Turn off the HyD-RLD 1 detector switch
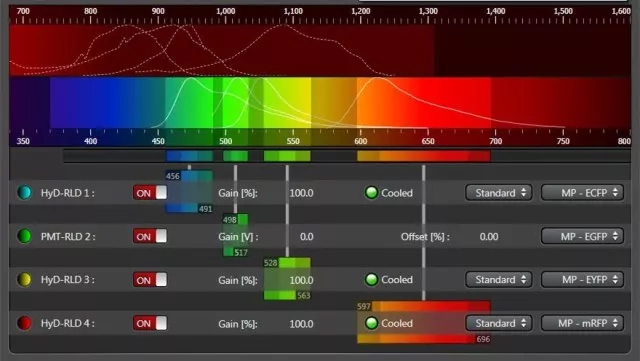Viewport: 640px width, 361px height. click(150, 193)
